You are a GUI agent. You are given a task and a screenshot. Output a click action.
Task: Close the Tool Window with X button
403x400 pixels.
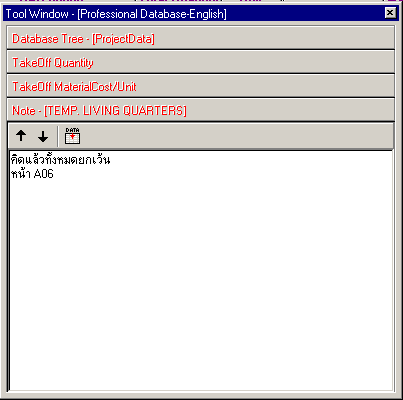click(x=390, y=13)
